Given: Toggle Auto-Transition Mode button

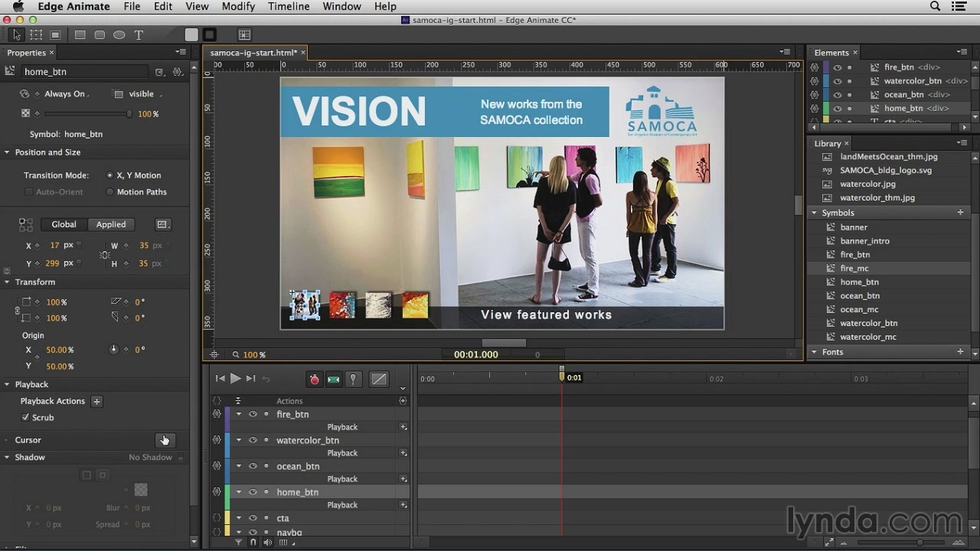Looking at the screenshot, I should 334,379.
